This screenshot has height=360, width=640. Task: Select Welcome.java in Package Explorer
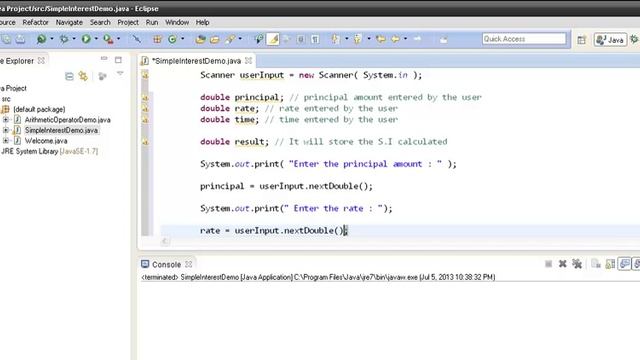(x=46, y=141)
